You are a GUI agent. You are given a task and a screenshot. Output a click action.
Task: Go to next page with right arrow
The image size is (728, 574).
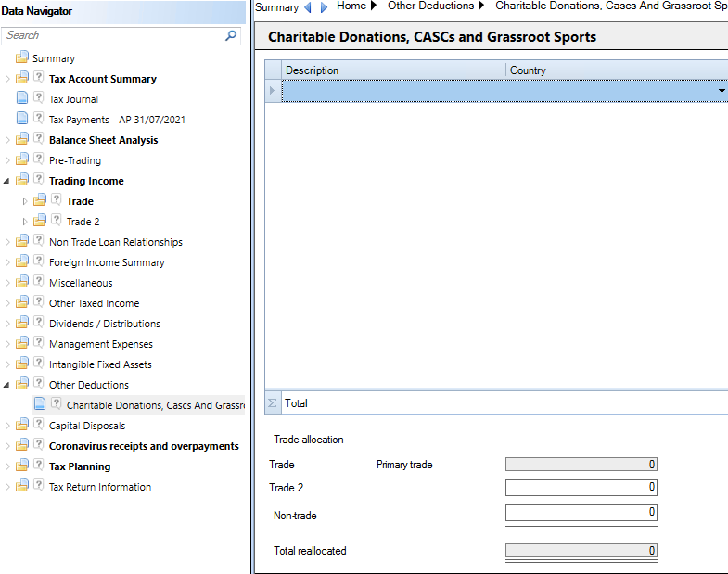(324, 7)
